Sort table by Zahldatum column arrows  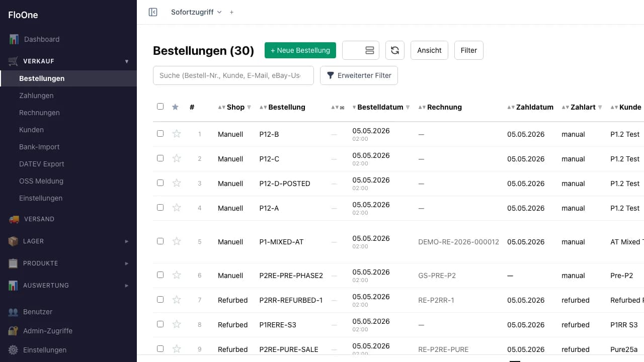511,107
